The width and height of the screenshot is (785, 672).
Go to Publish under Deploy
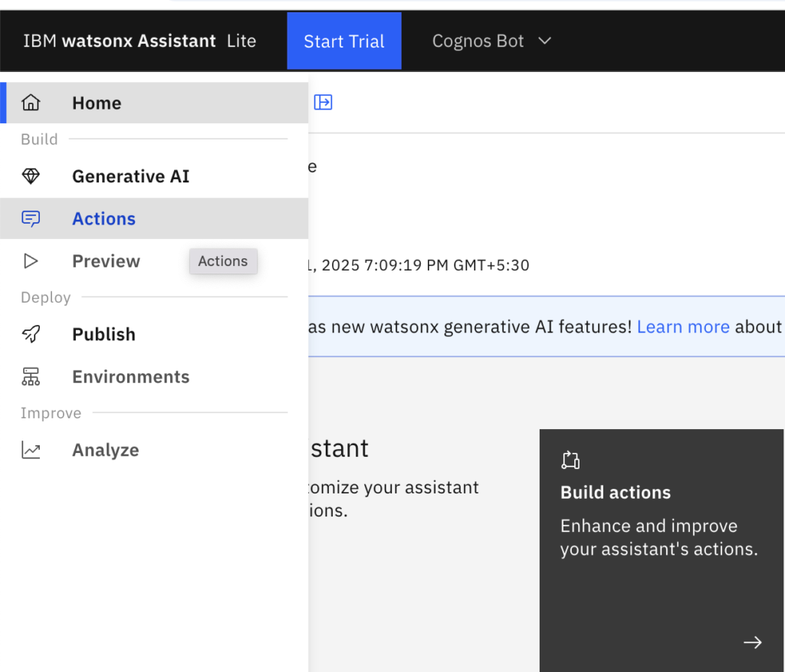(x=154, y=334)
